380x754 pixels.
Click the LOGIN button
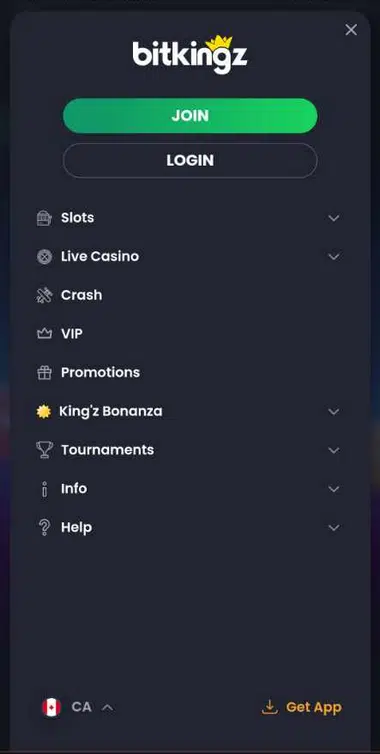tap(190, 161)
